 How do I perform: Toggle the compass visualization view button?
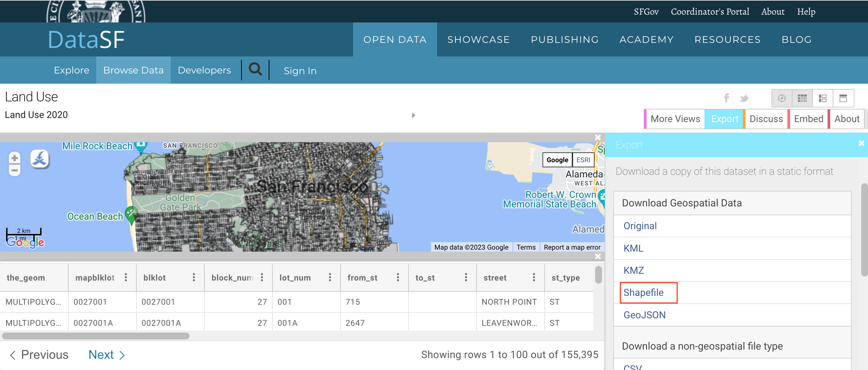(x=782, y=98)
